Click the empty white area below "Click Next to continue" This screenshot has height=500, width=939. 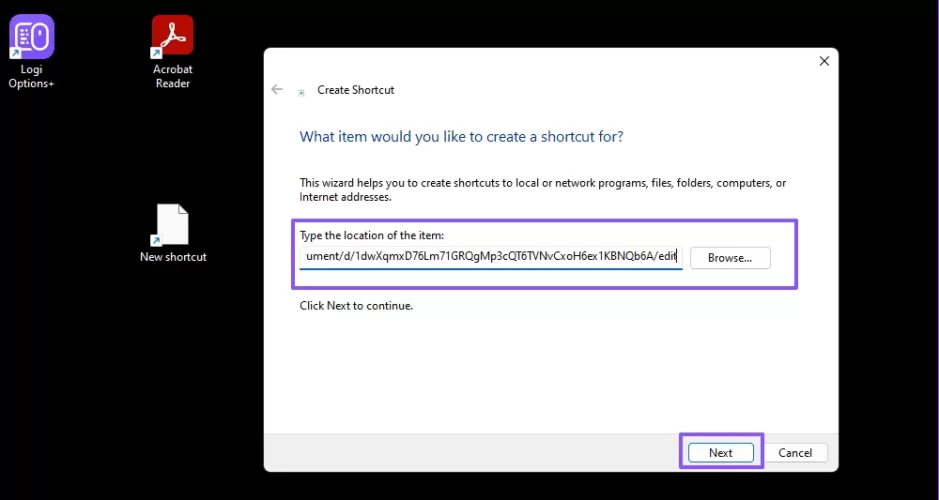(x=550, y=370)
